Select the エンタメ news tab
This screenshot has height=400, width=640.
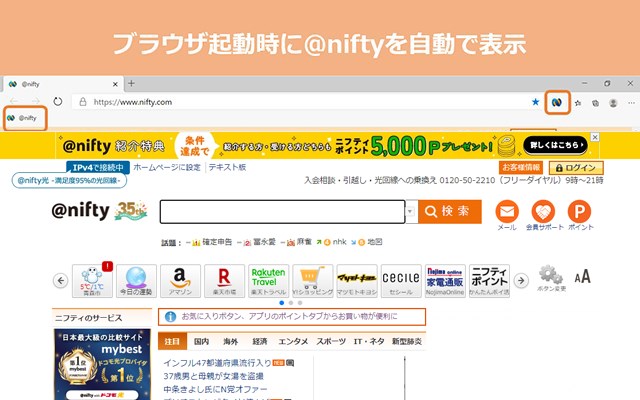(293, 341)
